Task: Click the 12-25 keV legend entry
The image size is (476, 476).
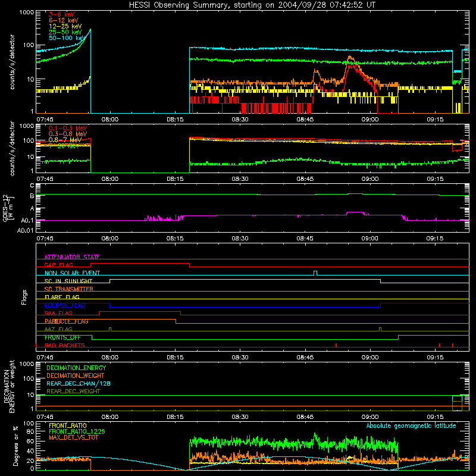Action: (65, 26)
